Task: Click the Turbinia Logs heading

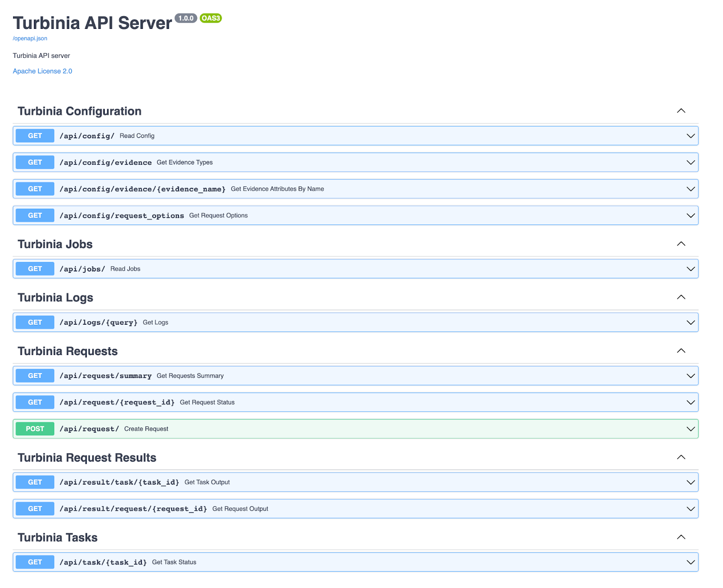Action: click(x=56, y=298)
